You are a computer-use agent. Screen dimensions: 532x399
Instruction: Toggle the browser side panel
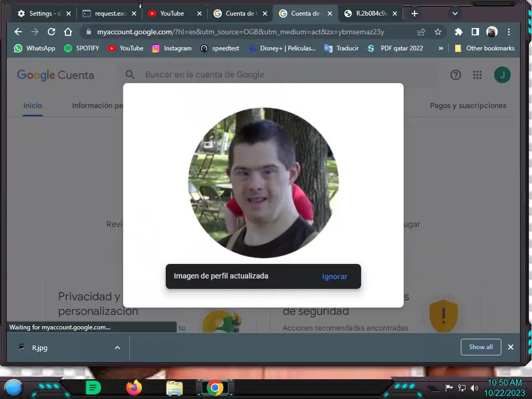(x=475, y=32)
